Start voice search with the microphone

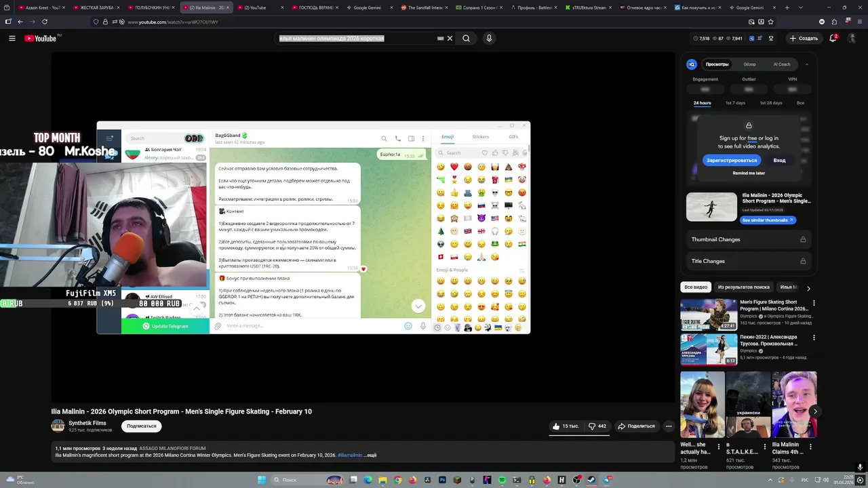coord(489,39)
